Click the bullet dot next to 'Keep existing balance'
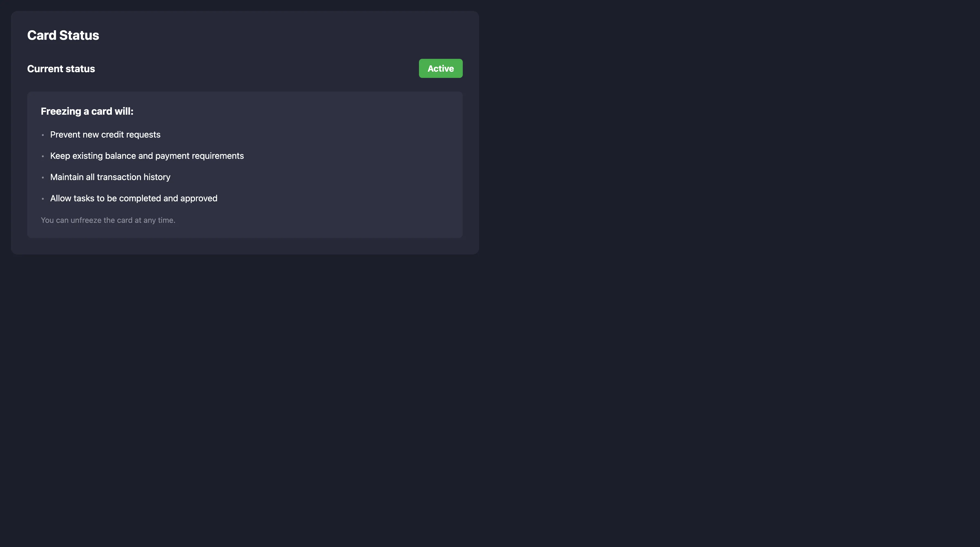Viewport: 980px width, 547px height. (x=43, y=156)
